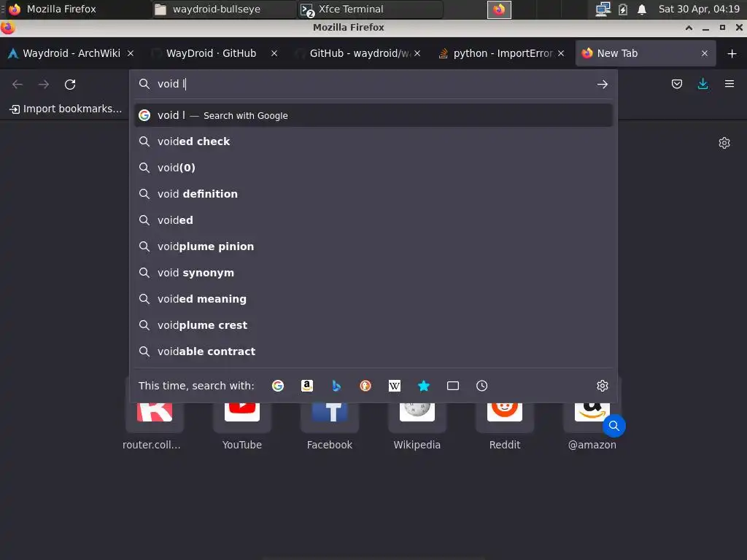Viewport: 747px width, 560px height.
Task: Pick the 'void(0)' suggestion
Action: point(373,168)
